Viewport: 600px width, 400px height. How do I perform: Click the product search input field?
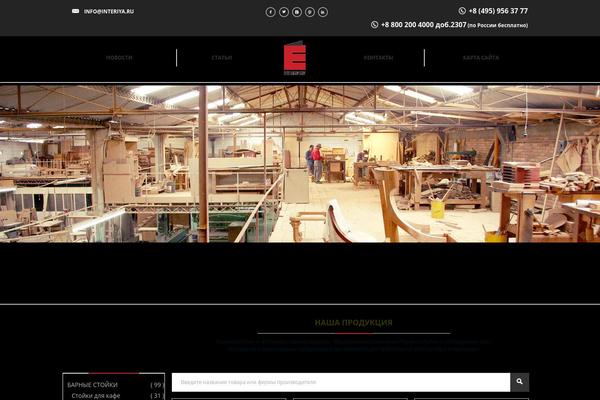(341, 382)
